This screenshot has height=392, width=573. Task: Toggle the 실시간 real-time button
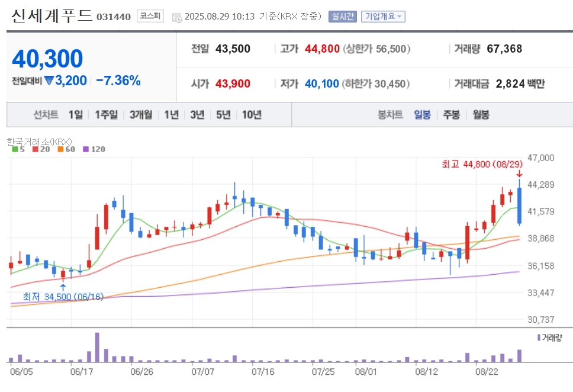click(x=342, y=17)
